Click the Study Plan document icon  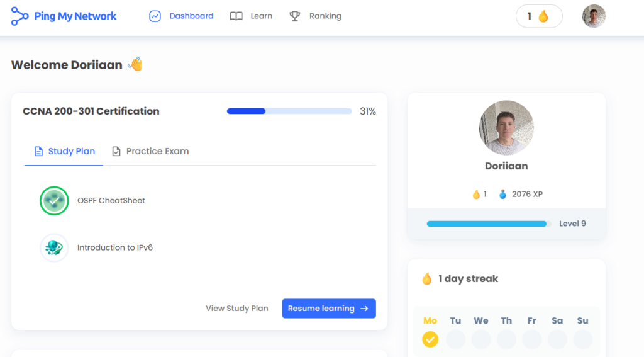point(38,151)
